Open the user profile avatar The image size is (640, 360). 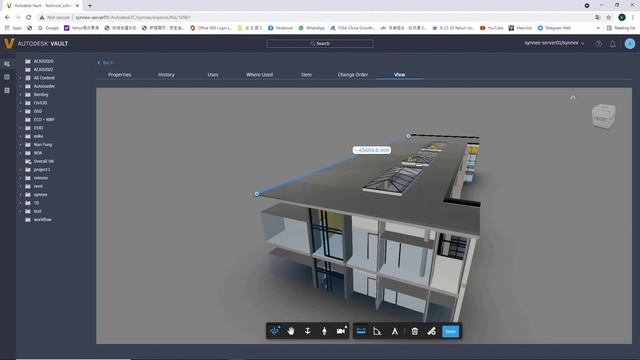coord(630,44)
